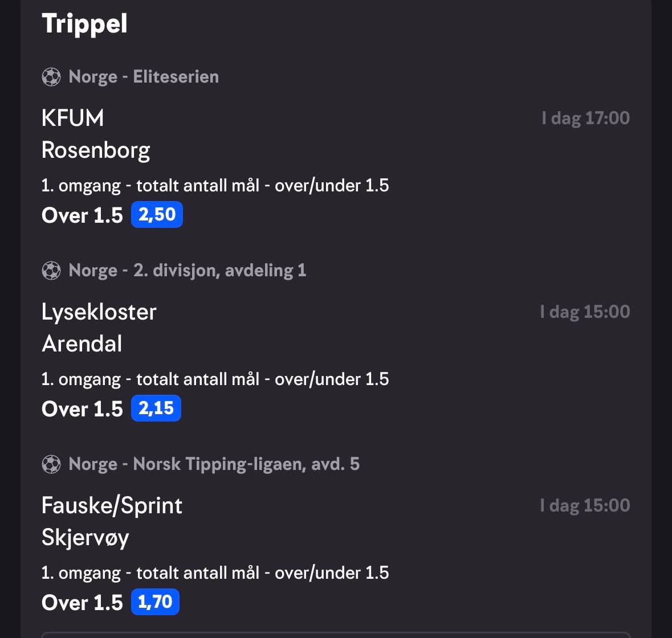Open Norge - 2. divisjon, avdeling 1 league

point(188,271)
